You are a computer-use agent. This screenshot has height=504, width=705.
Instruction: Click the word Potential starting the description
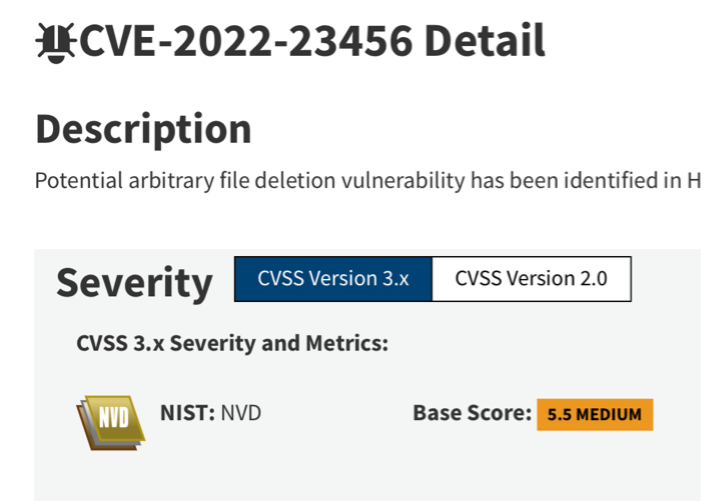click(x=73, y=181)
